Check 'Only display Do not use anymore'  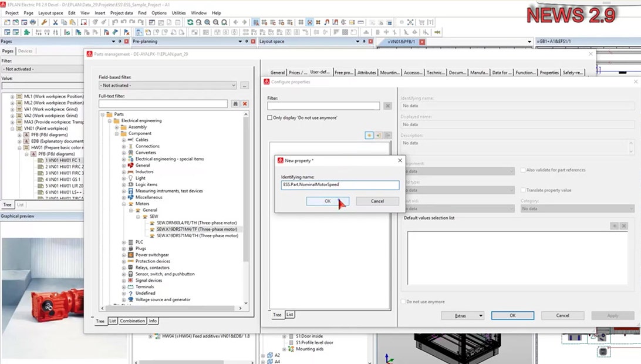270,118
